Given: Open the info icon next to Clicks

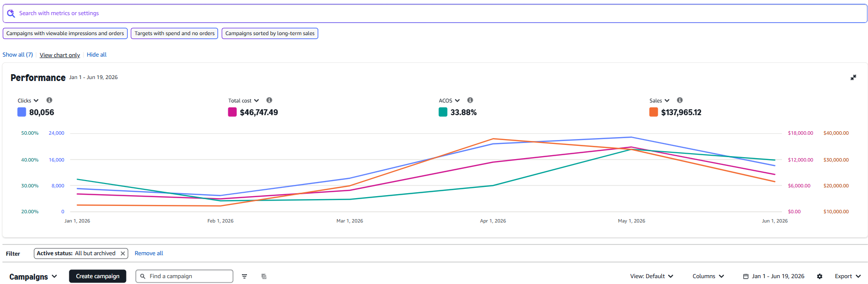Looking at the screenshot, I should pyautogui.click(x=49, y=100).
